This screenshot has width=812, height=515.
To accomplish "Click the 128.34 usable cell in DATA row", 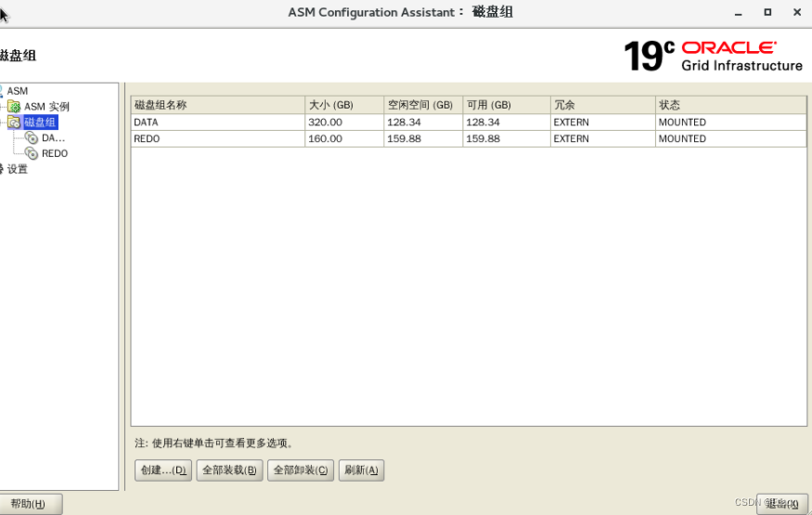I will pos(507,122).
